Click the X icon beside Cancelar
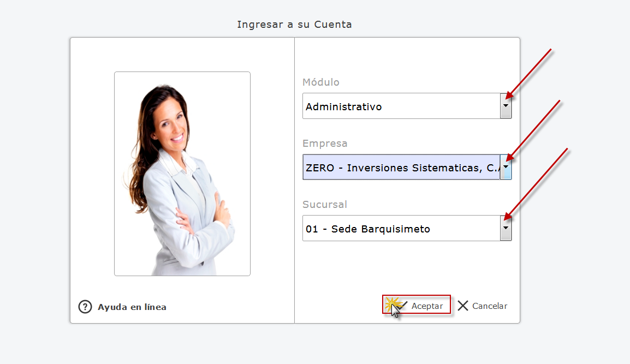 (463, 306)
